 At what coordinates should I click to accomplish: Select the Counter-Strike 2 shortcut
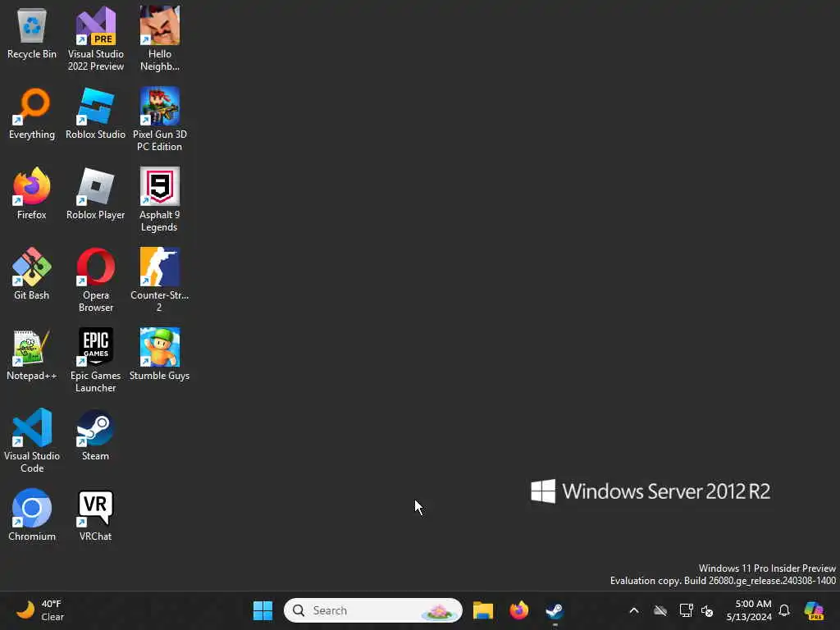pos(160,280)
